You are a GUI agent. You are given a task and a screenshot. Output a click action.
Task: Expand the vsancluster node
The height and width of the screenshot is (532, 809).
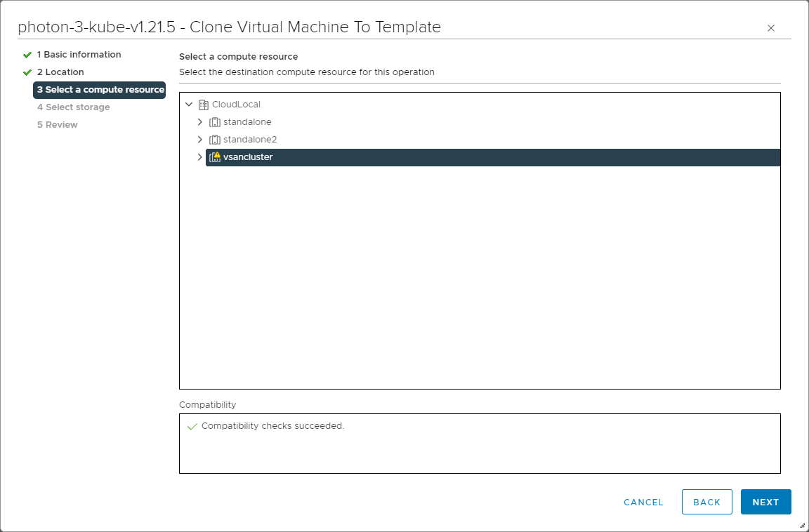200,157
